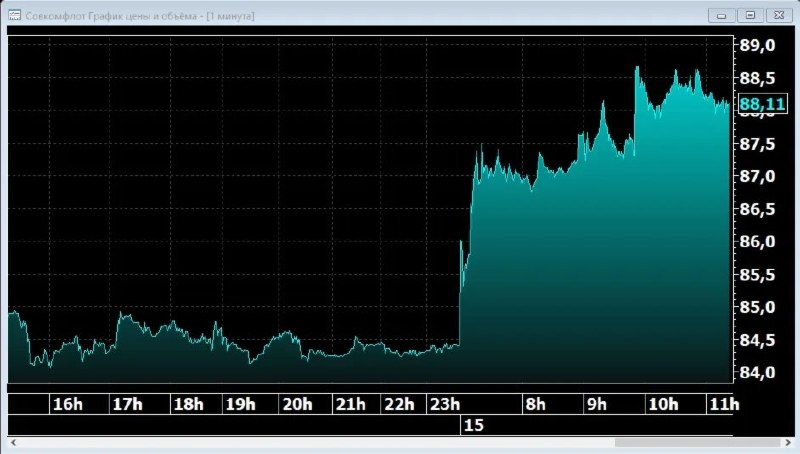
Task: Click the current price label 88,11
Action: (762, 104)
